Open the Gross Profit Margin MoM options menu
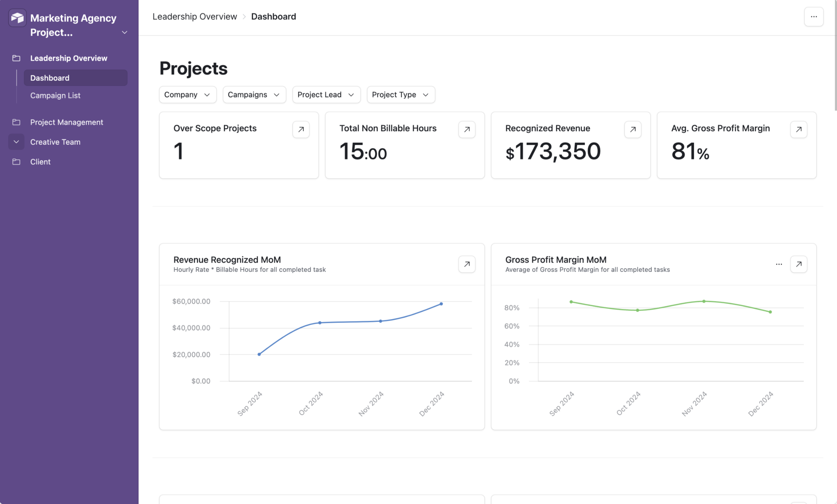Viewport: 837px width, 504px height. click(x=779, y=264)
